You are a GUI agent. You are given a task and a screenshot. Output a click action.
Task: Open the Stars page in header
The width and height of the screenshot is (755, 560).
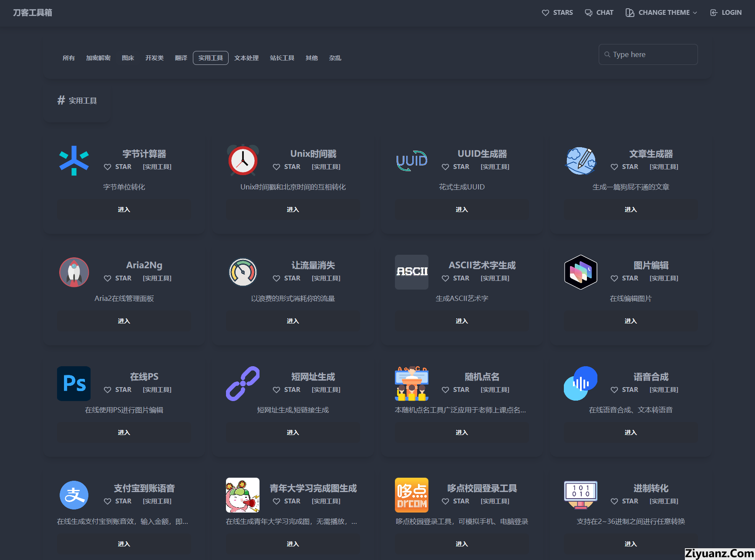tap(557, 13)
